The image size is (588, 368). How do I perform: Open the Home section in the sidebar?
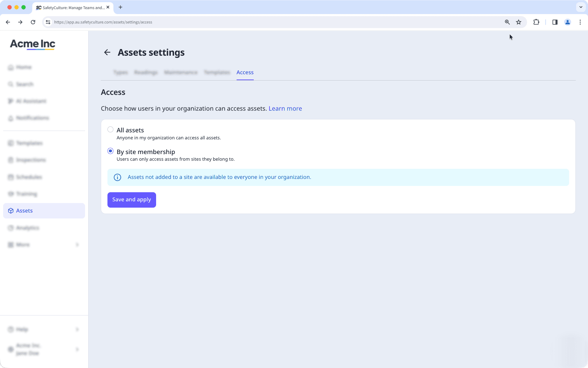[23, 67]
